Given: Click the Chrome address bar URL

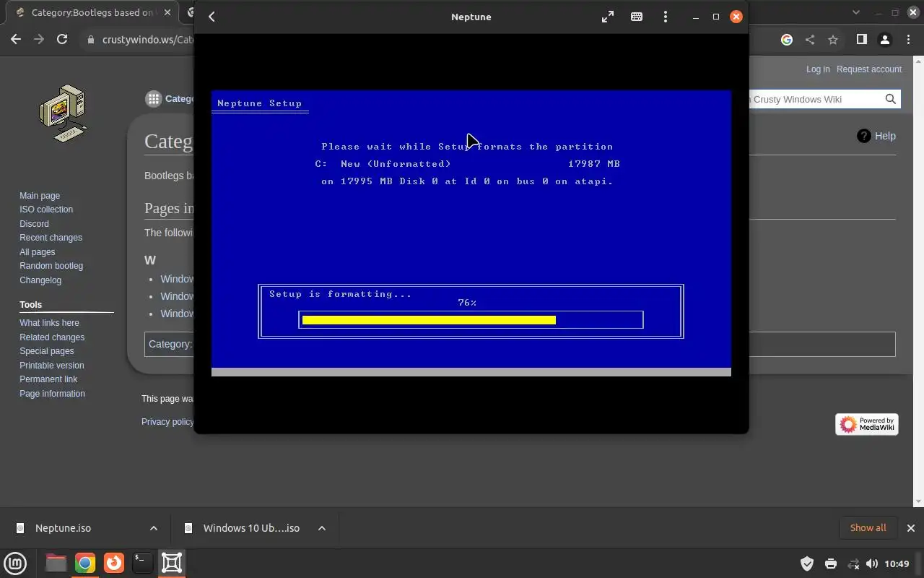Looking at the screenshot, I should point(148,40).
